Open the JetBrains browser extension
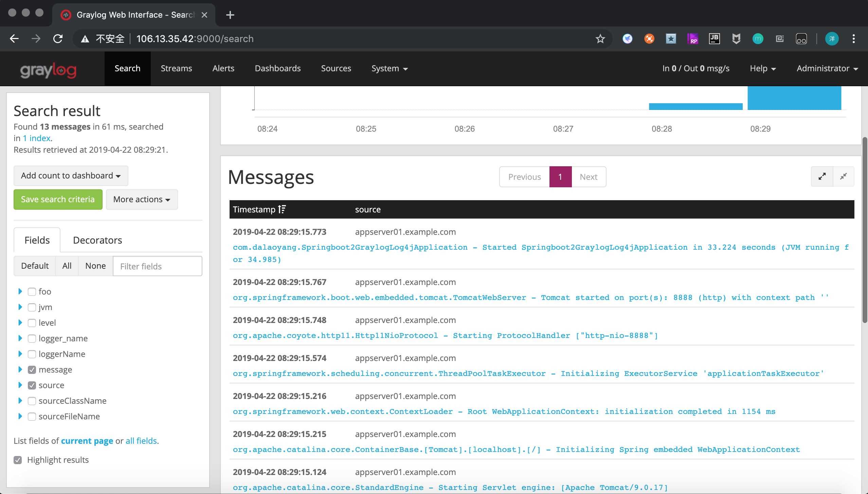The height and width of the screenshot is (494, 868). click(714, 39)
